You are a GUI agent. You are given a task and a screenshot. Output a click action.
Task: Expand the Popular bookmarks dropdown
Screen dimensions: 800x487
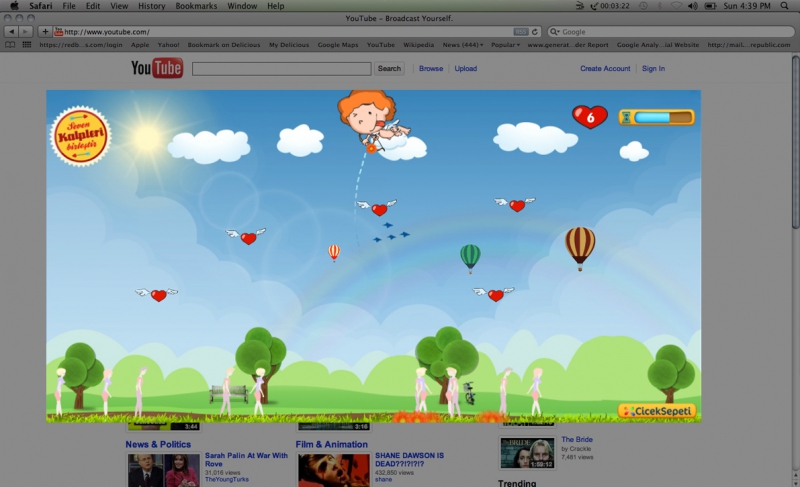[505, 45]
